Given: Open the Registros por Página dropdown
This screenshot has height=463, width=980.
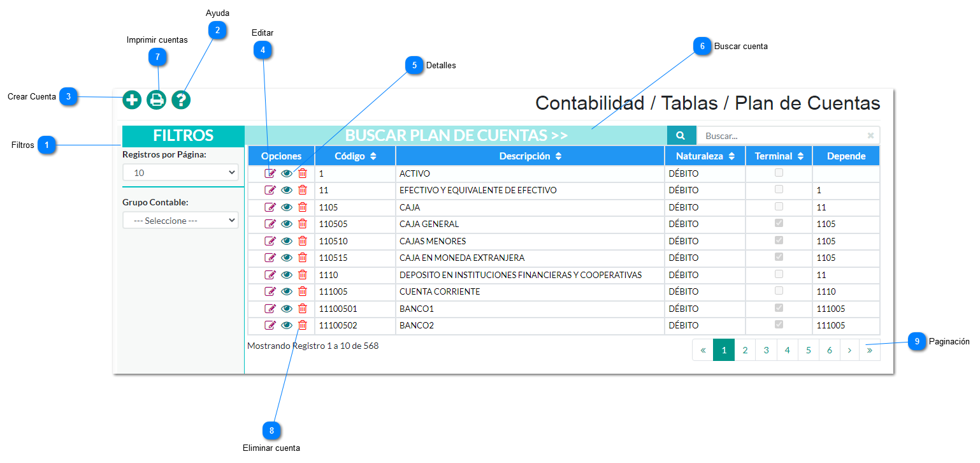Looking at the screenshot, I should coord(180,172).
